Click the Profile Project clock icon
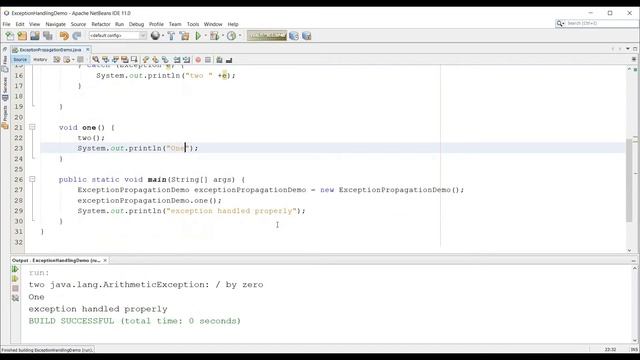 (231, 36)
